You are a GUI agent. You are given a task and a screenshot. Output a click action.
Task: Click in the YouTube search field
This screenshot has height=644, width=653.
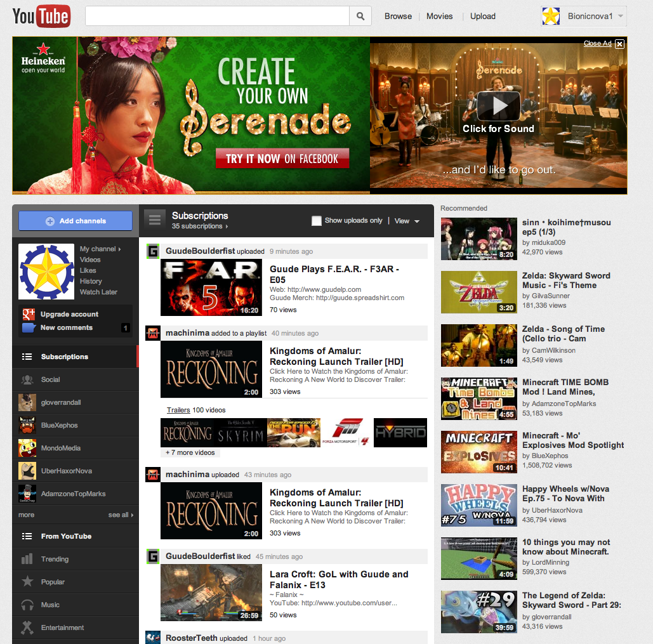click(x=217, y=16)
